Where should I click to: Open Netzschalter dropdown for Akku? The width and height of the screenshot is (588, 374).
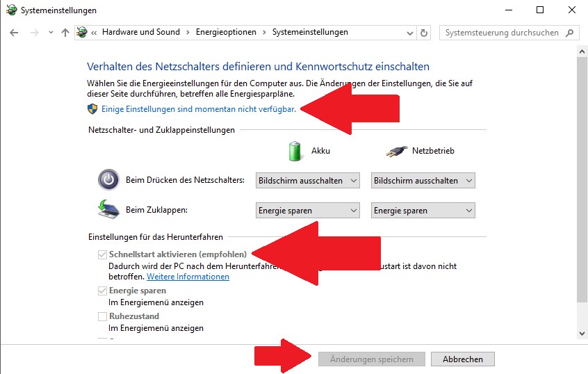(307, 181)
